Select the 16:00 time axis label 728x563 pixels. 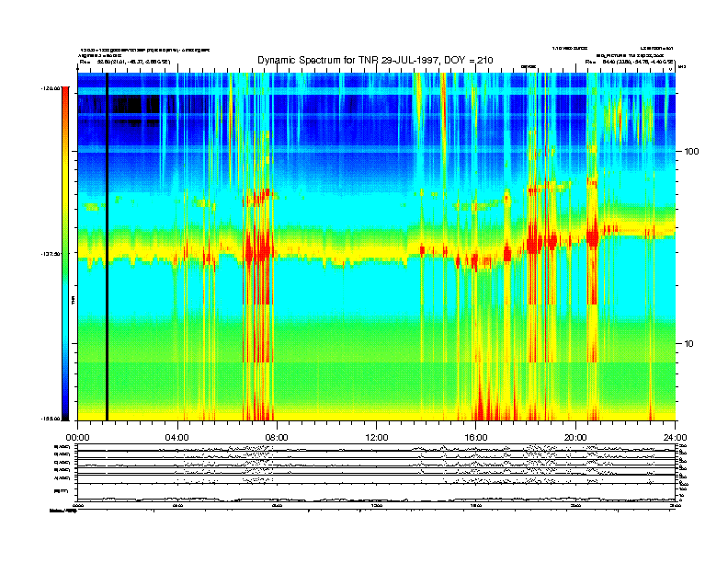(x=476, y=437)
